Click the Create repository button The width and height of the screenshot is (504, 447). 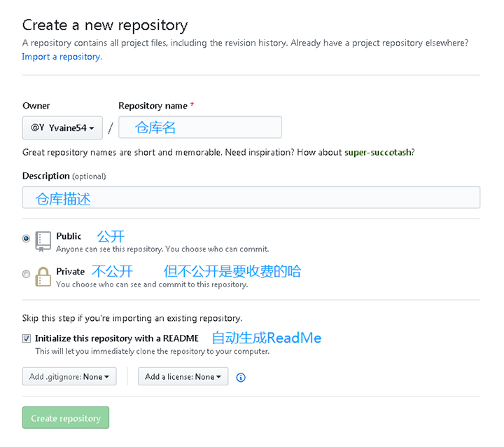[x=66, y=418]
